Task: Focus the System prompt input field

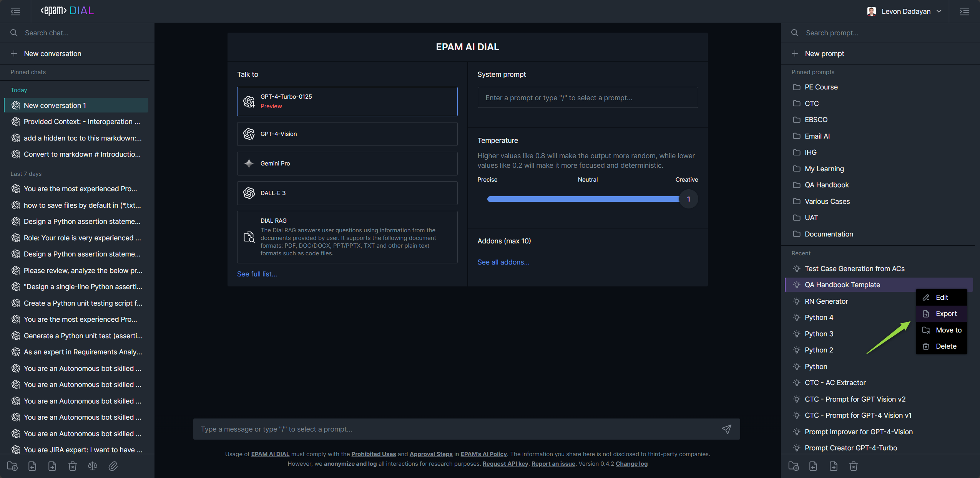Action: click(588, 98)
